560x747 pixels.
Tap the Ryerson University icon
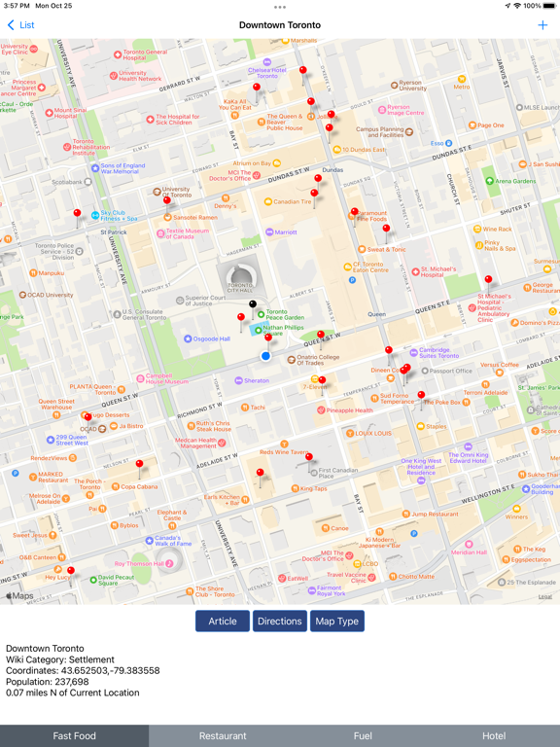point(395,86)
